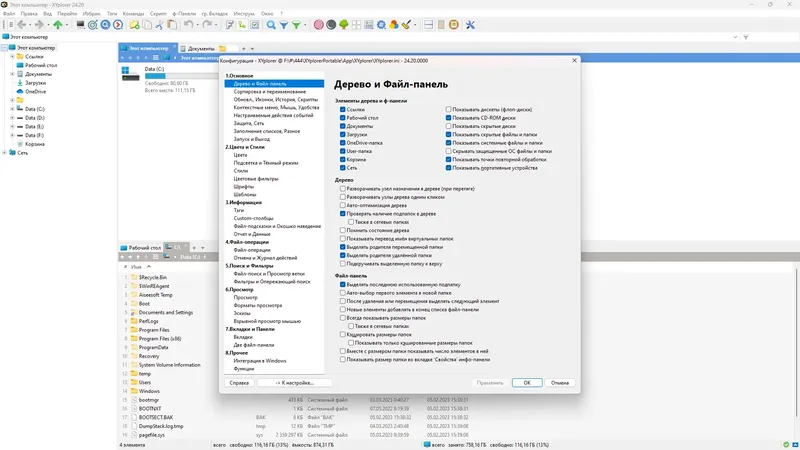Enable Кэшировать размеры папок checkbox

[x=342, y=334]
